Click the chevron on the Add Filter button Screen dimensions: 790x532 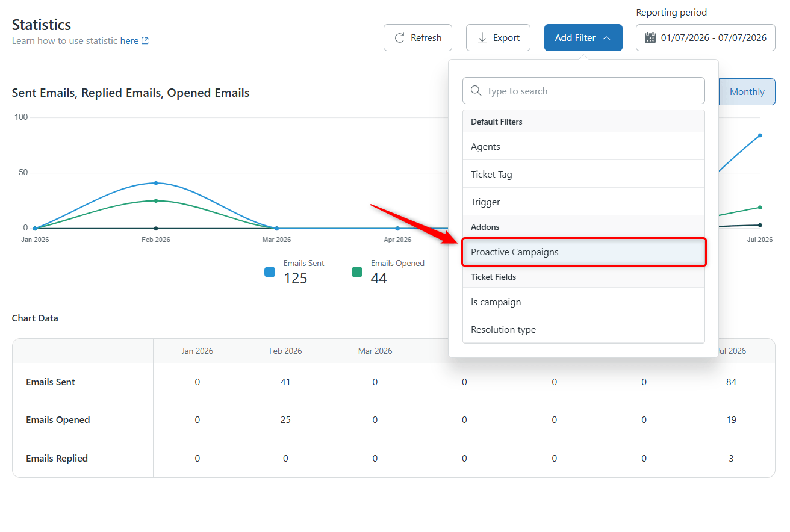(606, 38)
